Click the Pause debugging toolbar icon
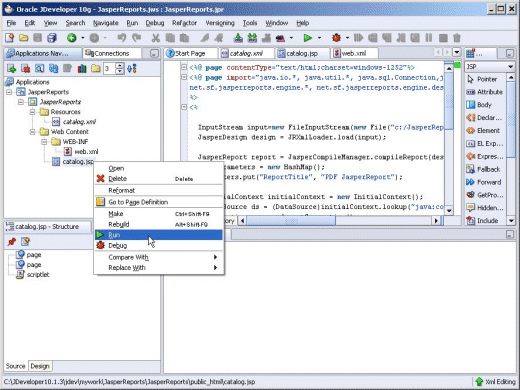The image size is (520, 390). click(x=429, y=38)
